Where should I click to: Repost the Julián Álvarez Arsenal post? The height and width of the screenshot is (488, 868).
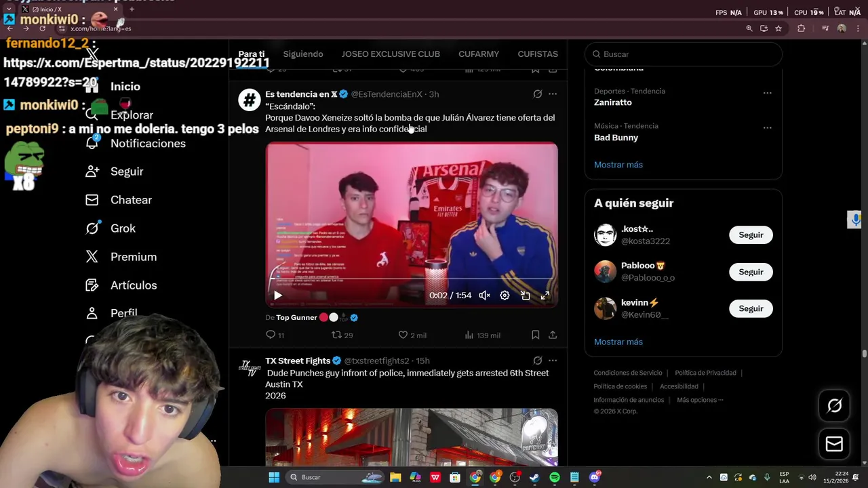(x=336, y=335)
